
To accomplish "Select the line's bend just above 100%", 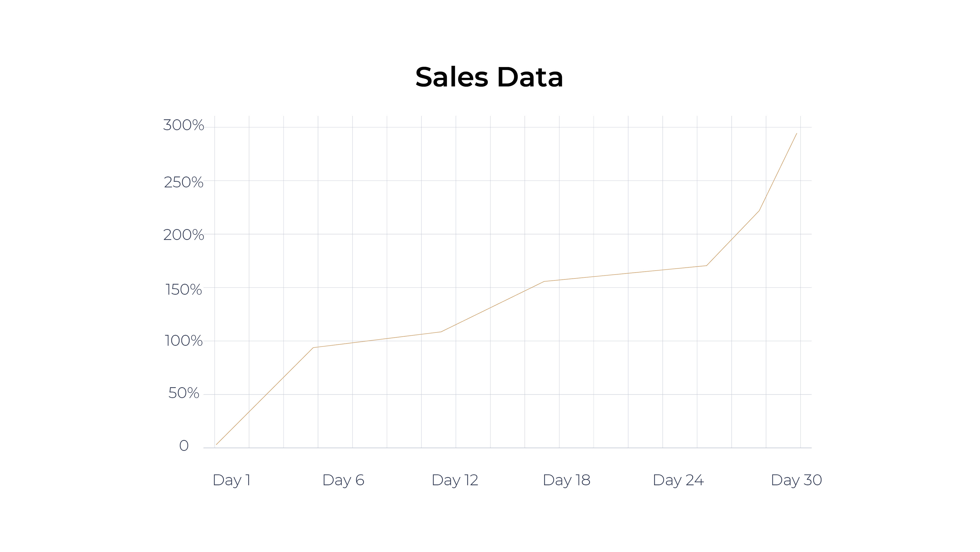I will (441, 332).
